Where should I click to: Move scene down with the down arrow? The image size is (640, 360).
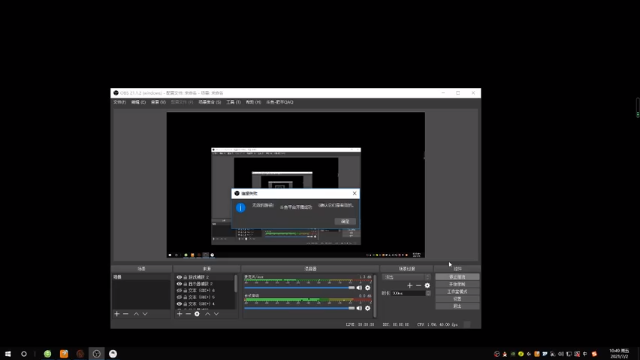(x=145, y=314)
